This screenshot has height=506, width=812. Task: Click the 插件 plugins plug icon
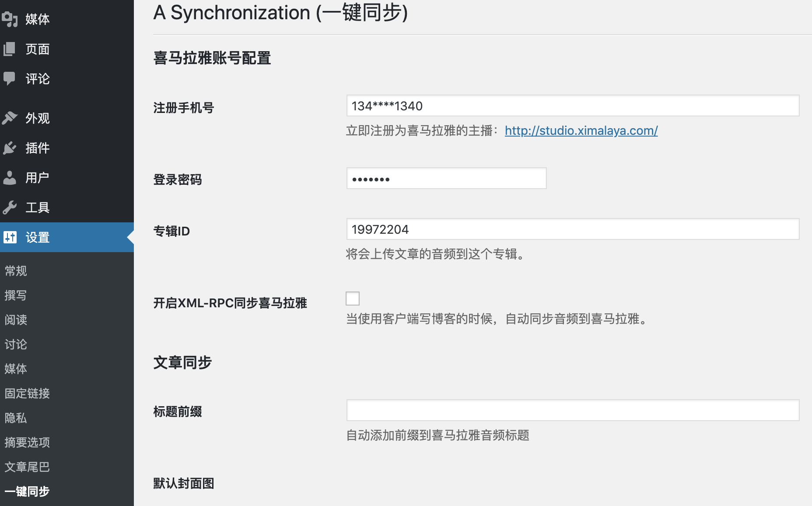[x=10, y=148]
